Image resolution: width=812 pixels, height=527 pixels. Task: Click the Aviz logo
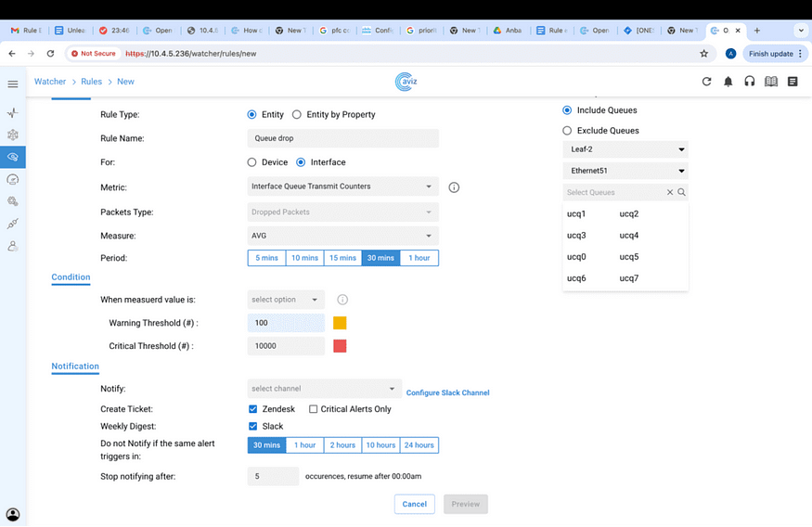pyautogui.click(x=406, y=82)
